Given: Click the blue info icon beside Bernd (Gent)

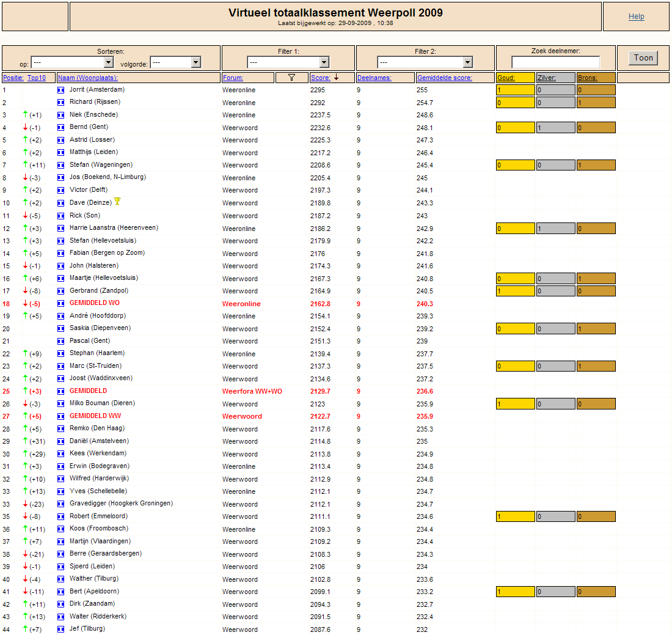Looking at the screenshot, I should [61, 127].
